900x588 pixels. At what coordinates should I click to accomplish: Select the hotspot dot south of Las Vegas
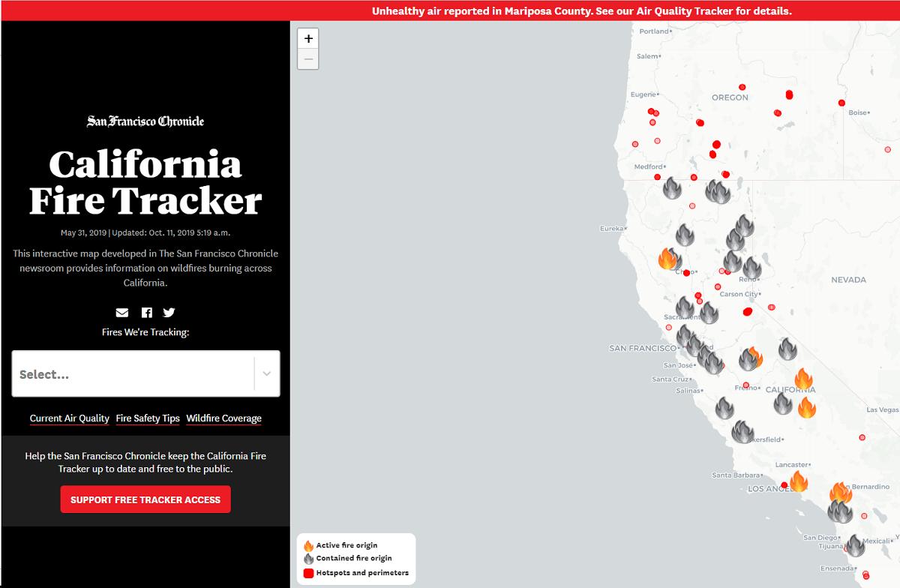(x=862, y=437)
